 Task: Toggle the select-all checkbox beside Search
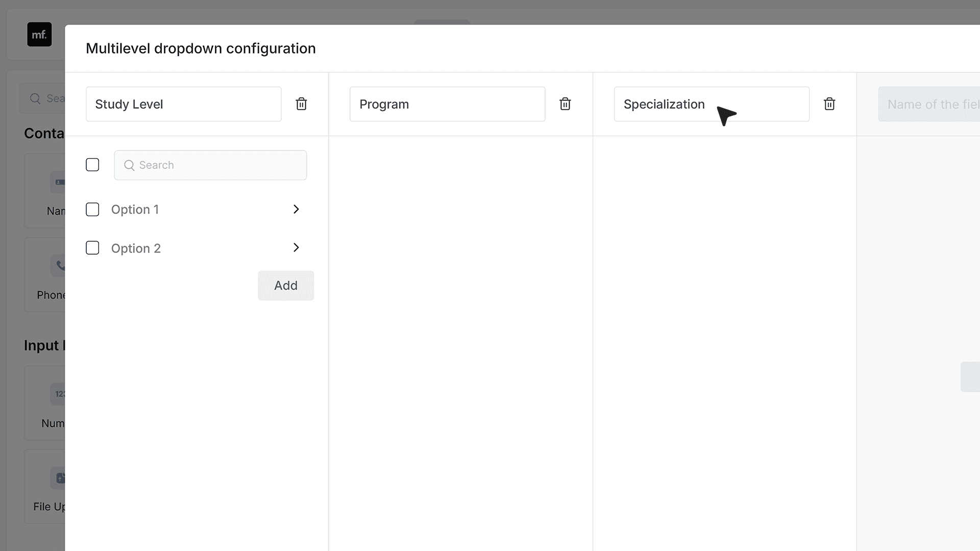(x=92, y=165)
